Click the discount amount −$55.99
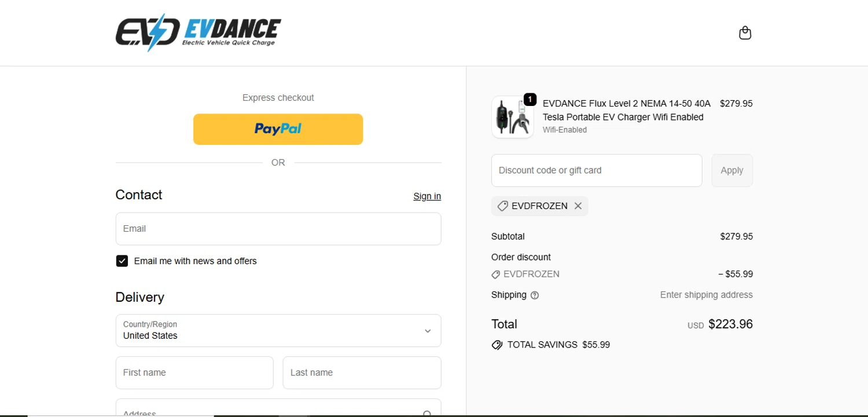868x417 pixels. pos(735,274)
